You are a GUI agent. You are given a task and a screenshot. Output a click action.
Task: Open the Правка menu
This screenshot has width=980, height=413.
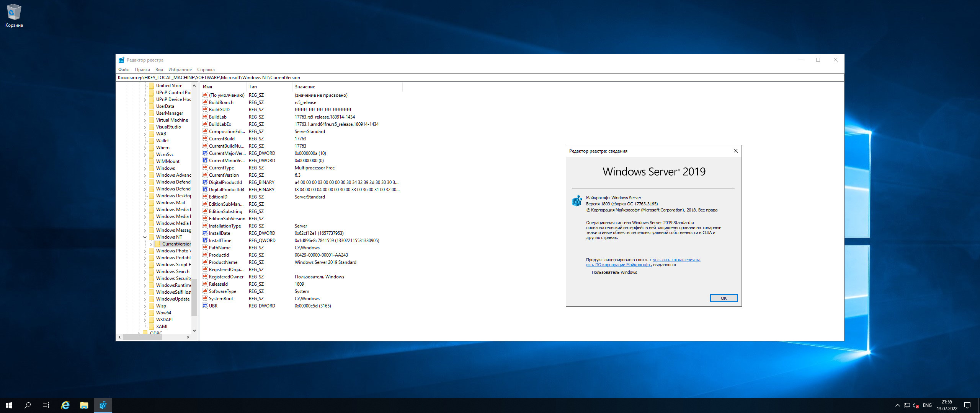[142, 70]
